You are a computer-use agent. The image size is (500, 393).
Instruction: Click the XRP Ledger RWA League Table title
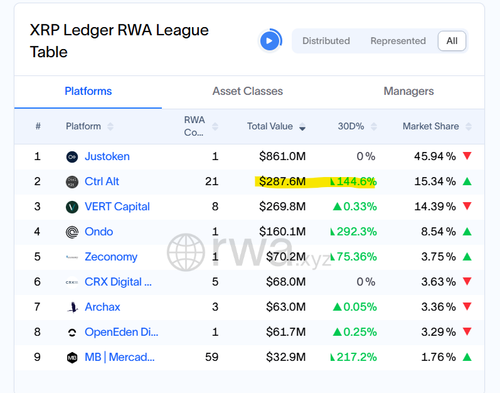click(x=119, y=41)
